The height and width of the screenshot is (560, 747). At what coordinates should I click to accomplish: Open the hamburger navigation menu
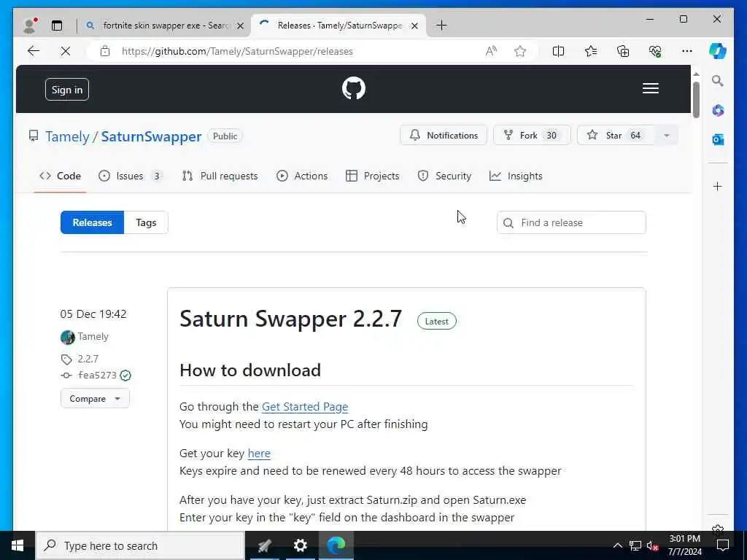click(x=650, y=88)
